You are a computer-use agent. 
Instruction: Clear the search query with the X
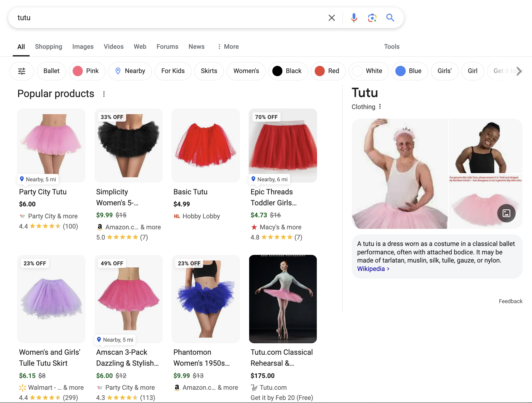coord(331,18)
